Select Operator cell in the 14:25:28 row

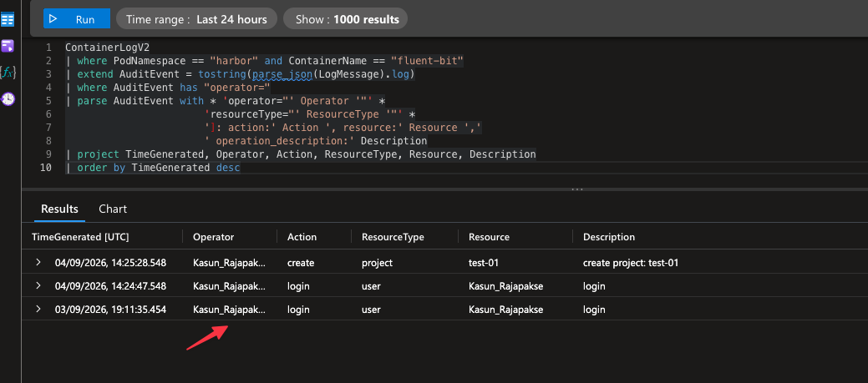click(x=229, y=263)
